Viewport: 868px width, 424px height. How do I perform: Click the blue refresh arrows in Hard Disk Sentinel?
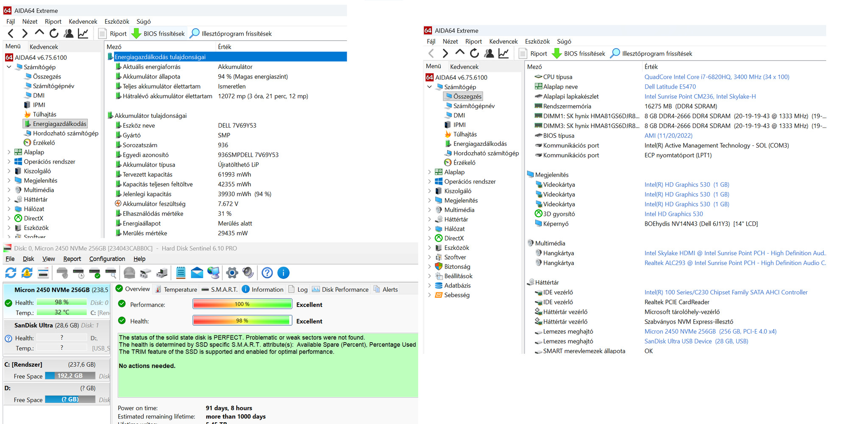pos(11,273)
